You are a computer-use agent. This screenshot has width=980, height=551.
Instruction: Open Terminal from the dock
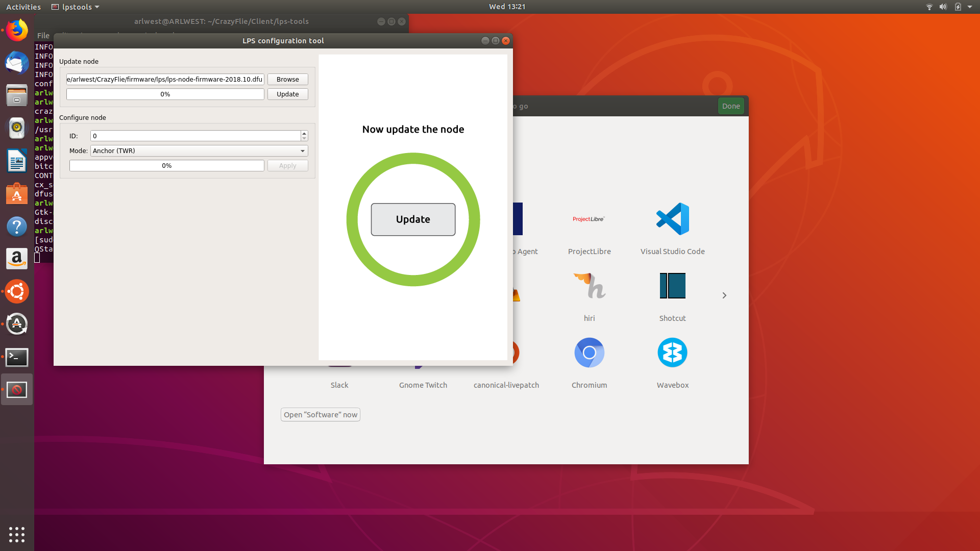[17, 357]
